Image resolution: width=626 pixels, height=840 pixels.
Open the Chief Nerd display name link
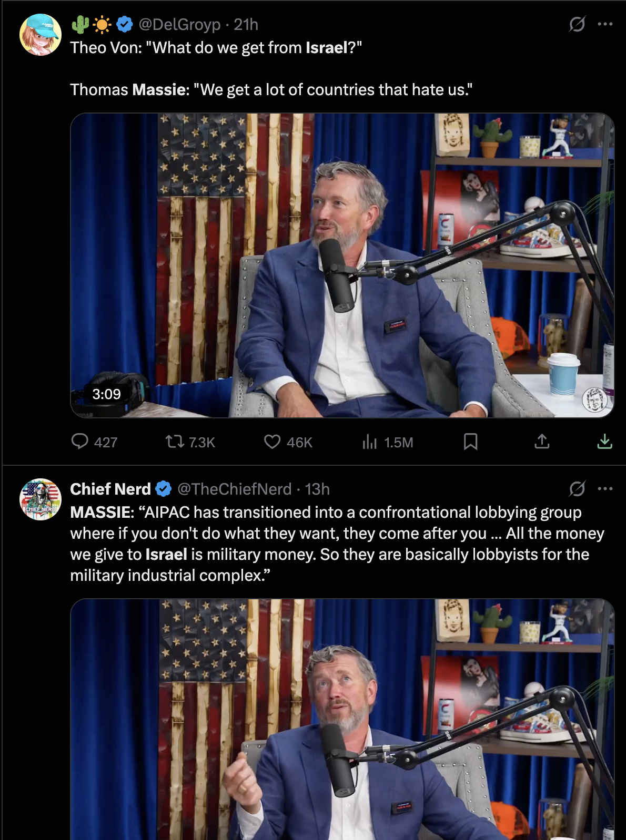(110, 489)
